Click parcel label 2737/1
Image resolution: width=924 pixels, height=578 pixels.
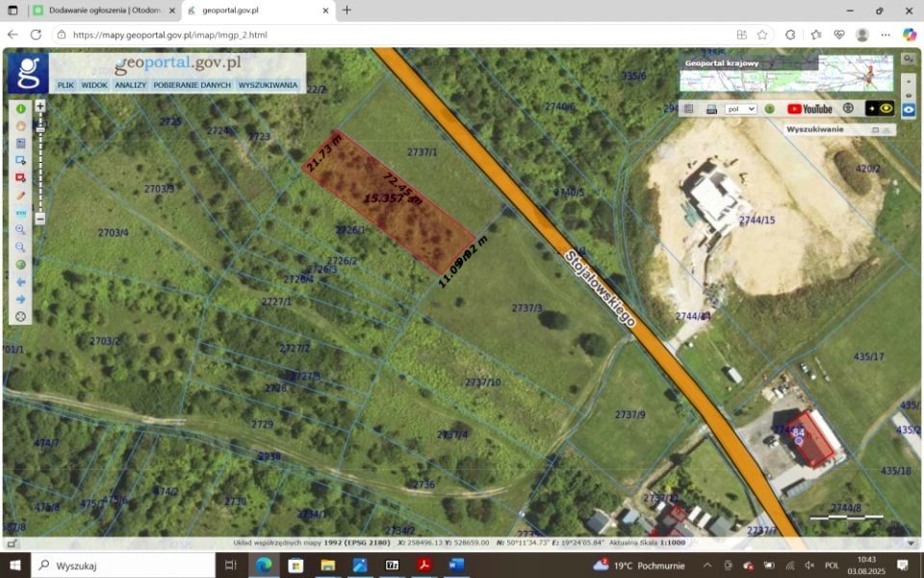pos(422,152)
